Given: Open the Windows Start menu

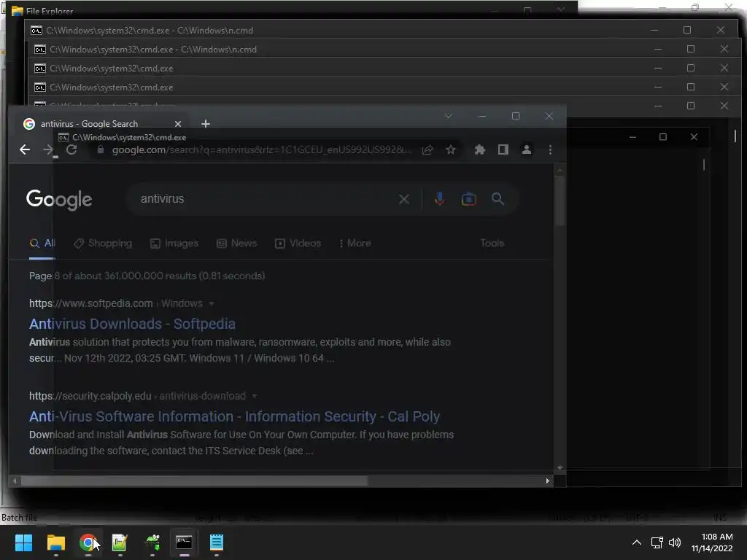Looking at the screenshot, I should click(x=23, y=542).
